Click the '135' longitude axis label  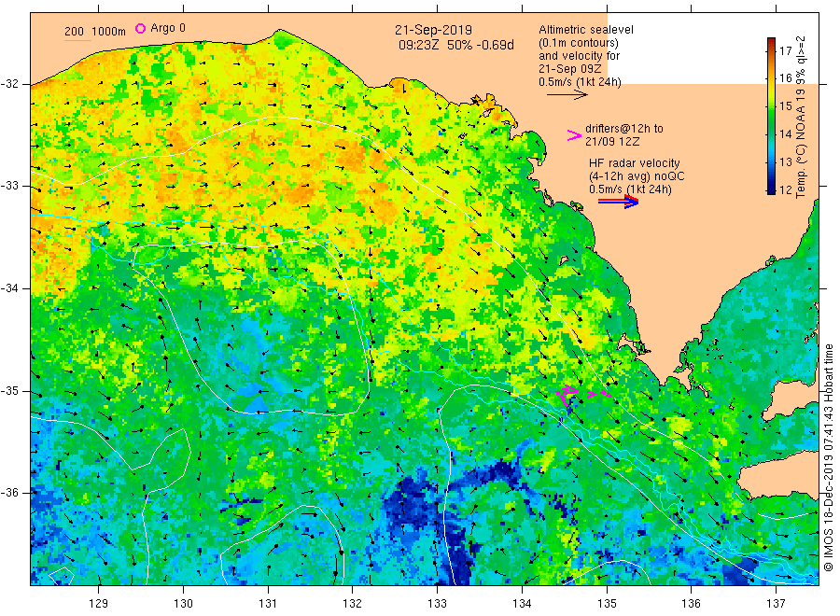click(x=607, y=604)
